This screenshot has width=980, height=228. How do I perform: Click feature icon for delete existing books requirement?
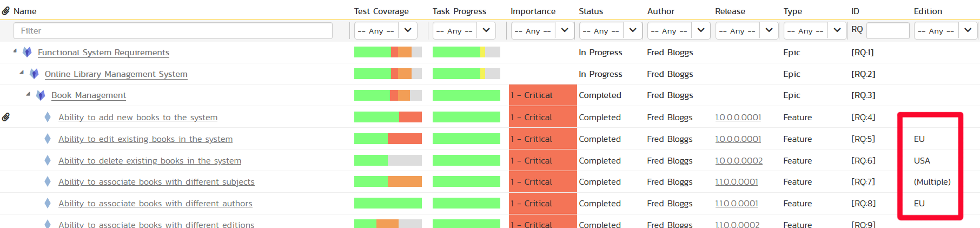pyautogui.click(x=48, y=160)
